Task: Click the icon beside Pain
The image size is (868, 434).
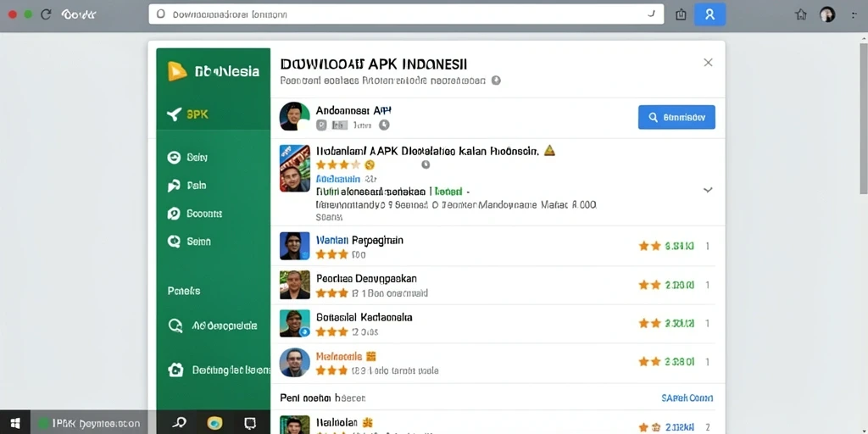Action: click(x=174, y=186)
